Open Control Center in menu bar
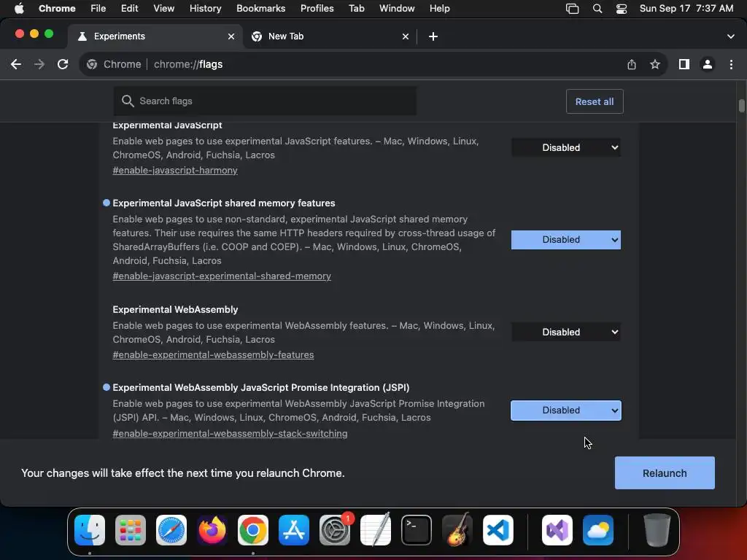 (x=622, y=9)
